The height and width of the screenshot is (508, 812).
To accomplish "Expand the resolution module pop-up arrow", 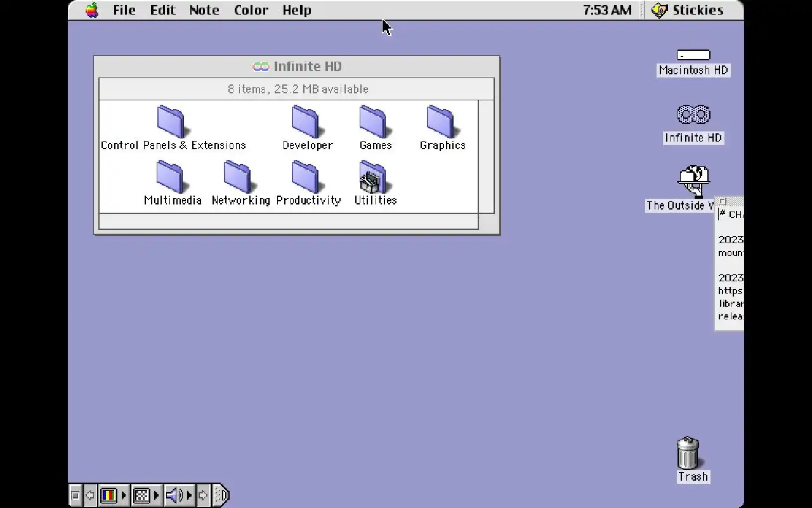I will (x=156, y=495).
